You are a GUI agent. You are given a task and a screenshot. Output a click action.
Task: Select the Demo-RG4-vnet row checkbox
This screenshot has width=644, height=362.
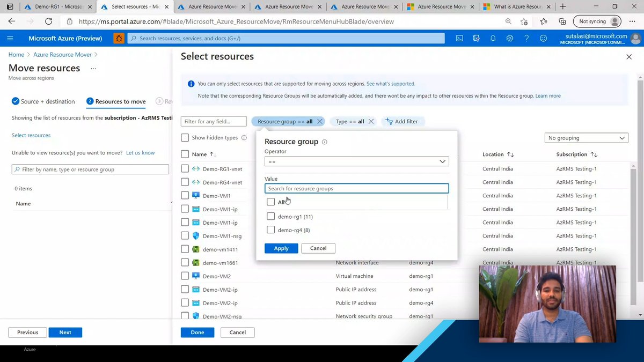click(185, 182)
